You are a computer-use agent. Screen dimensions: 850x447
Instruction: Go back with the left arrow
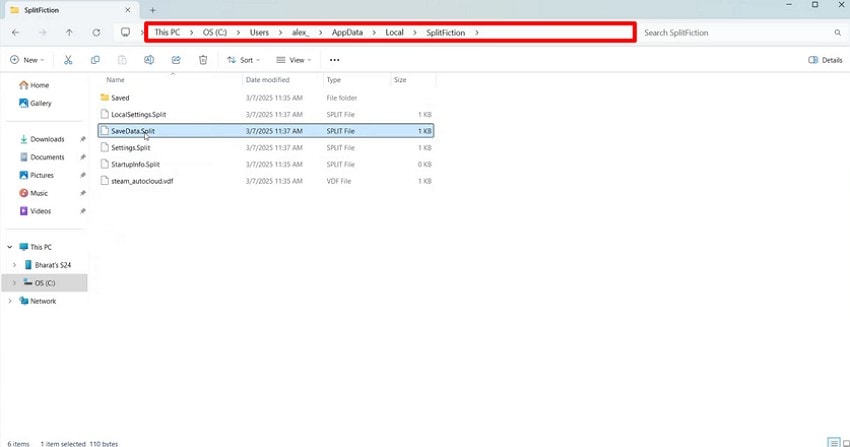[x=15, y=33]
